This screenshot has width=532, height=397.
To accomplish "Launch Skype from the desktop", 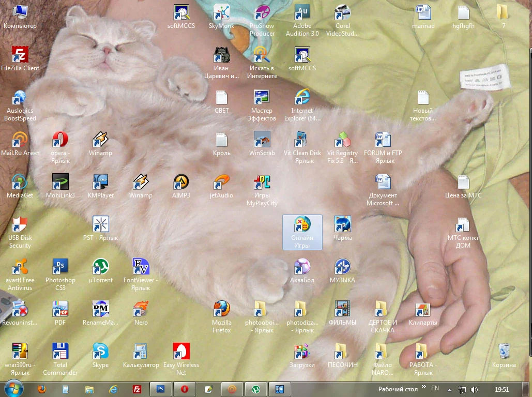I will point(100,356).
